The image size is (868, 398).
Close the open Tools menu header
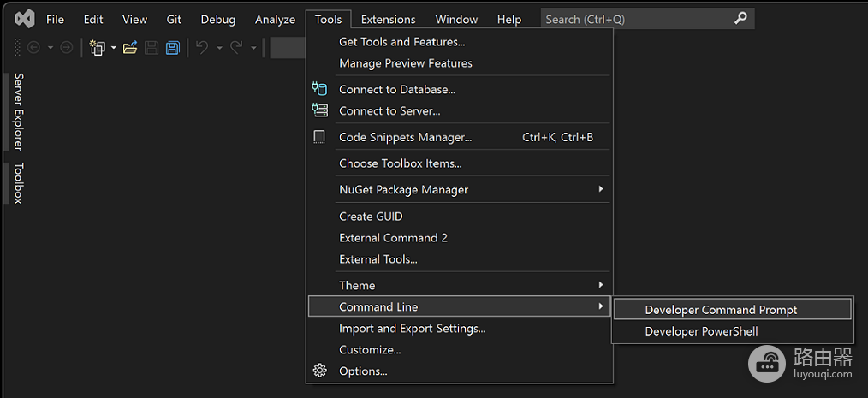328,20
